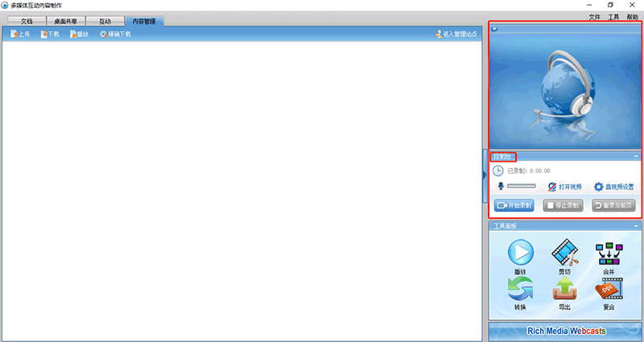Open 进入管理站点 management site link
The height and width of the screenshot is (342, 644).
(456, 35)
